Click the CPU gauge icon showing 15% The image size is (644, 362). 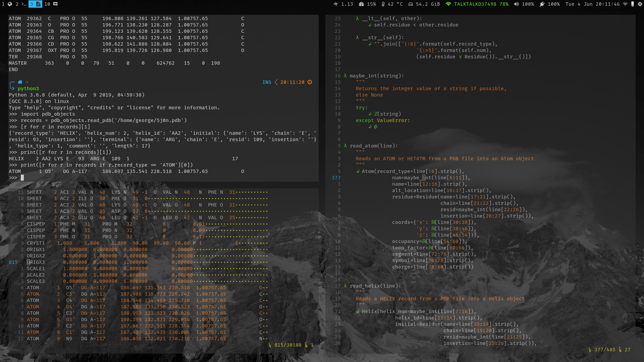362,4
